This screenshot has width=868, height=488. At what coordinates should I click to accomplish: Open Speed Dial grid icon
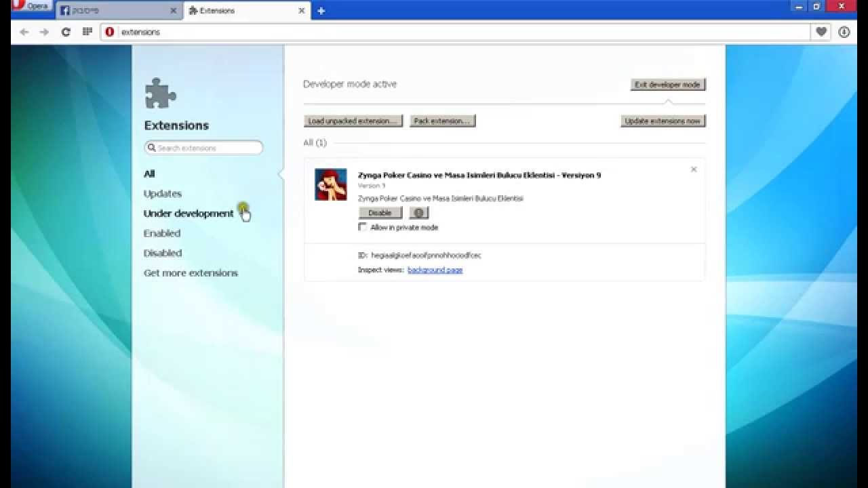pos(87,32)
